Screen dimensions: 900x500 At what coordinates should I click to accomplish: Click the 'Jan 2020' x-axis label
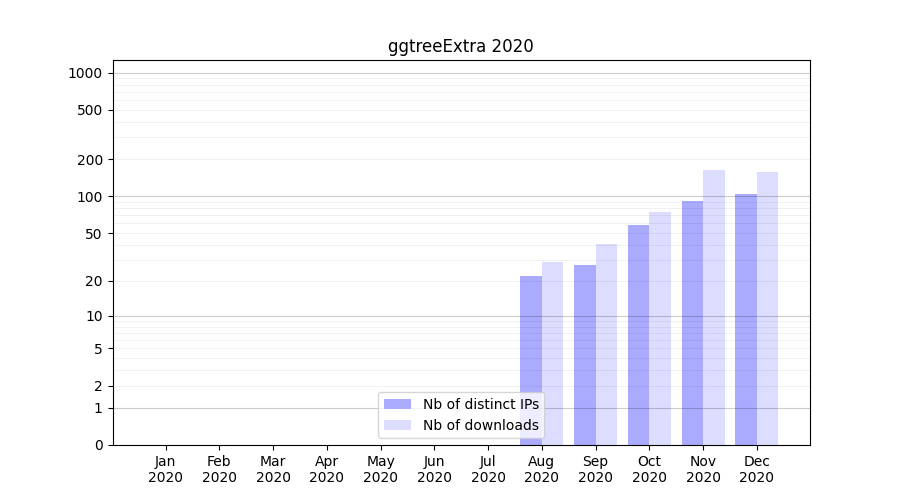pyautogui.click(x=166, y=469)
